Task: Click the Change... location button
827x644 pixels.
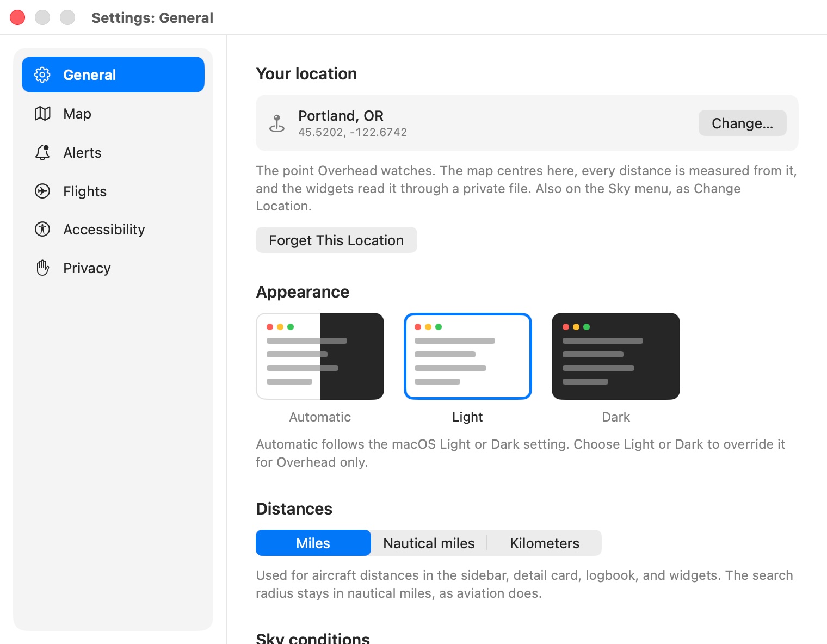Action: click(x=742, y=123)
